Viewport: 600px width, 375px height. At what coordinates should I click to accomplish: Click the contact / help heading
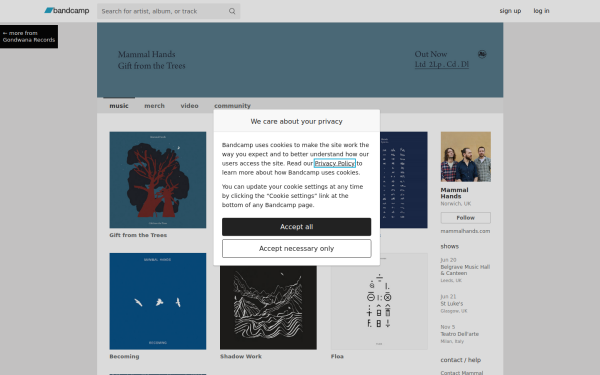[x=461, y=360]
